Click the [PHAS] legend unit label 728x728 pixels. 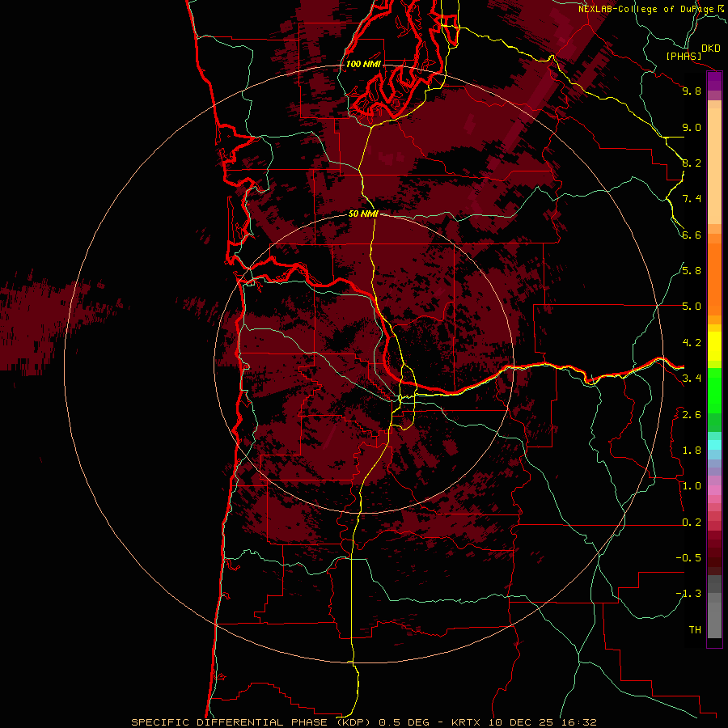click(x=684, y=56)
